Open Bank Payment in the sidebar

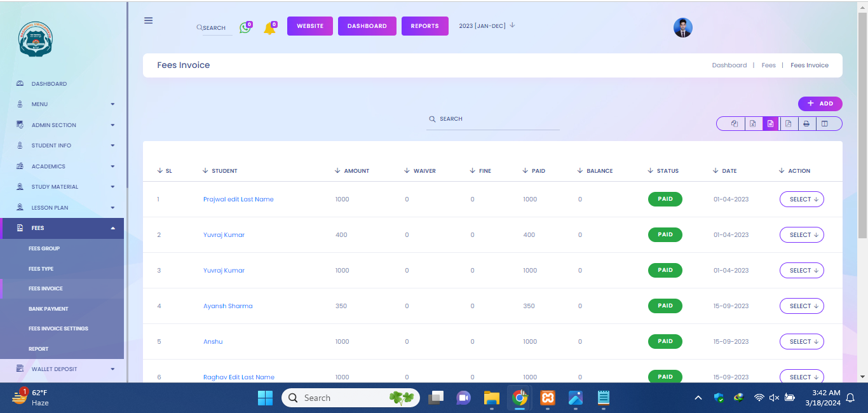(48, 309)
